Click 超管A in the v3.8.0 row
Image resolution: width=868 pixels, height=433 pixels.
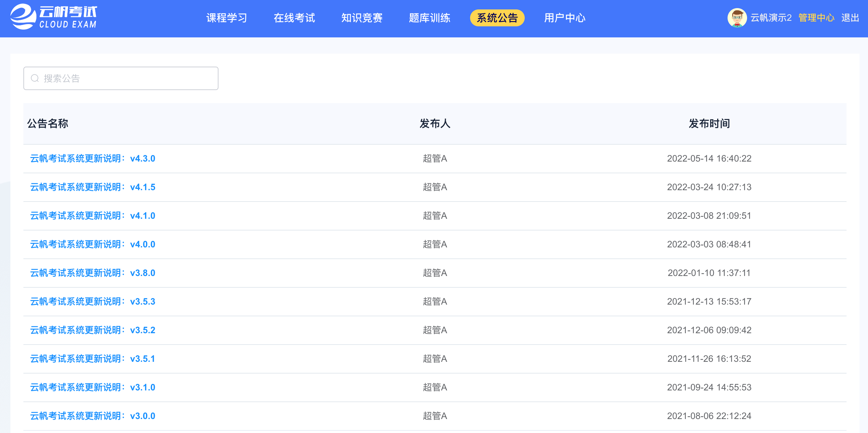435,273
